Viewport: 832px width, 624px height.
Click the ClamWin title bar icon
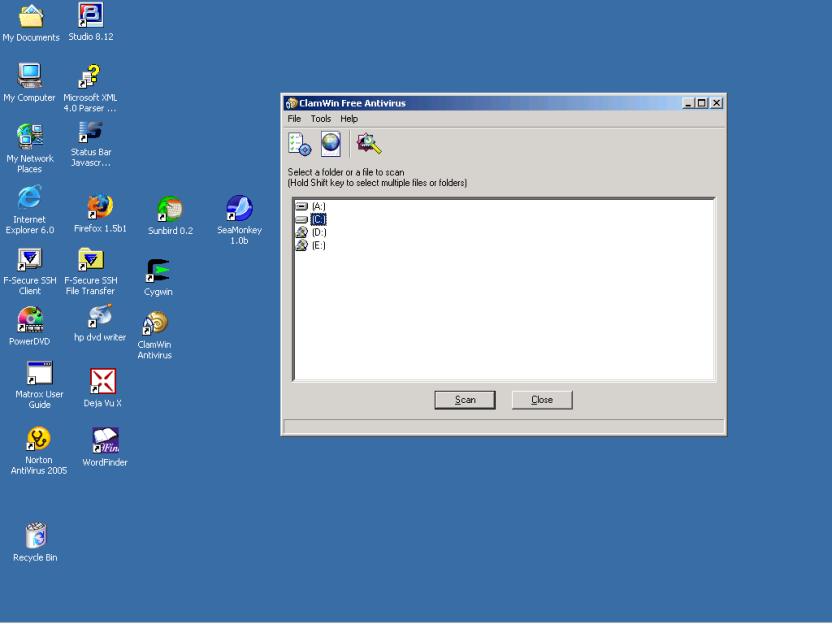coord(291,103)
